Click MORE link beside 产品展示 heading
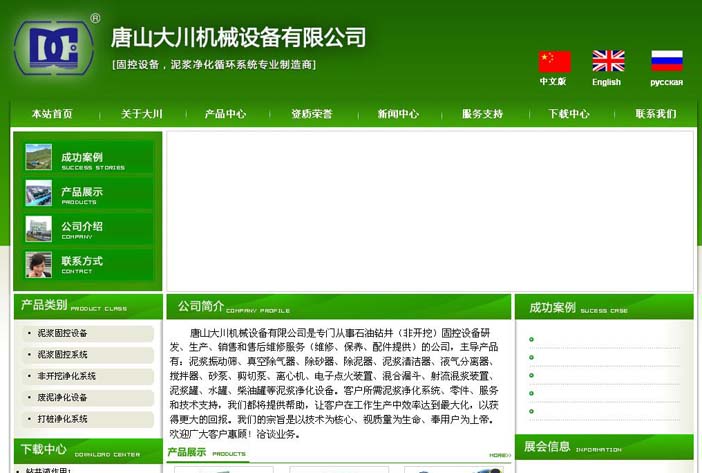This screenshot has width=702, height=473. pyautogui.click(x=500, y=455)
